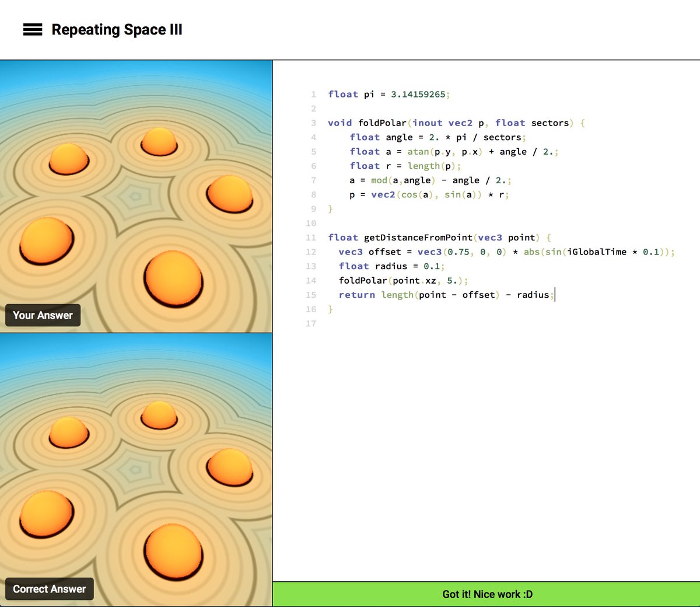Click line 4 'float angle = 2. * pi / sectors'
The height and width of the screenshot is (607, 700).
point(437,137)
